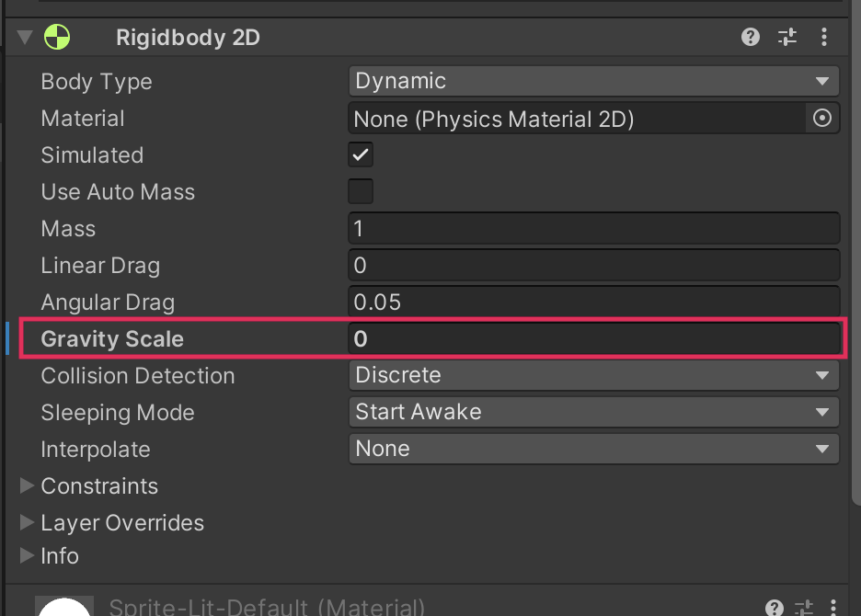Collapse the Rigidbody 2D component foldout
This screenshot has width=861, height=616.
[24, 38]
